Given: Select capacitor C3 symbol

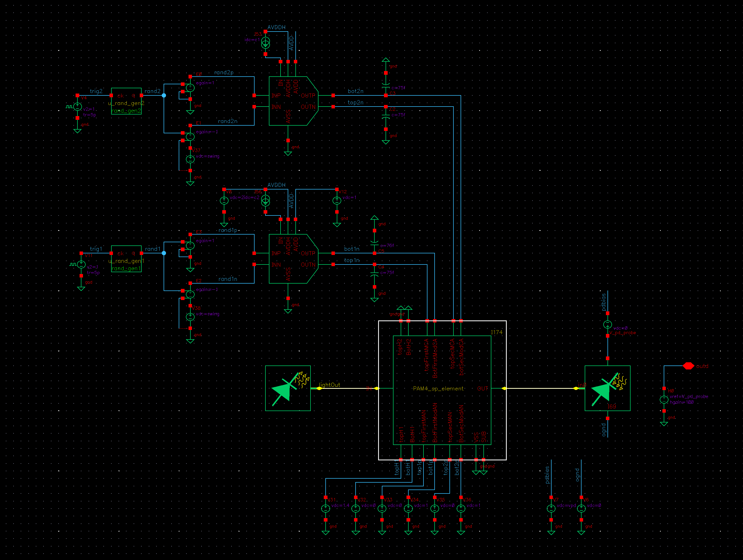Looking at the screenshot, I should 386,86.
